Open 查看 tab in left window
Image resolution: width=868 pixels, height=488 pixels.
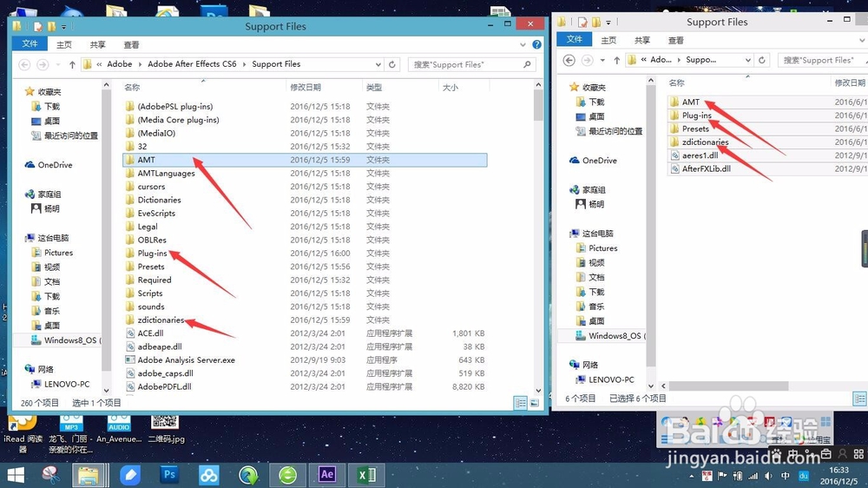131,45
